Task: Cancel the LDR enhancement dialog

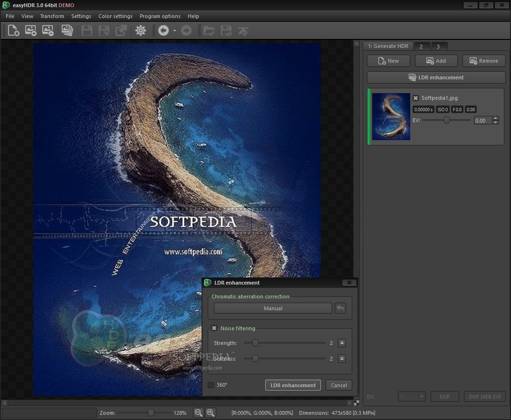Action: (339, 385)
